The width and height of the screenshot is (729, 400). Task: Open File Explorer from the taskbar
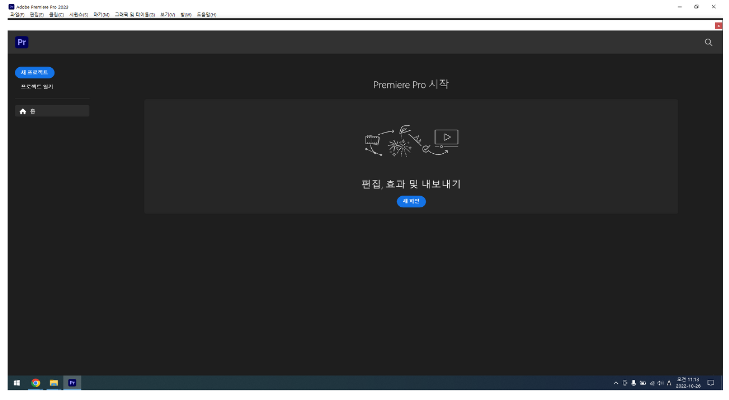pyautogui.click(x=54, y=383)
